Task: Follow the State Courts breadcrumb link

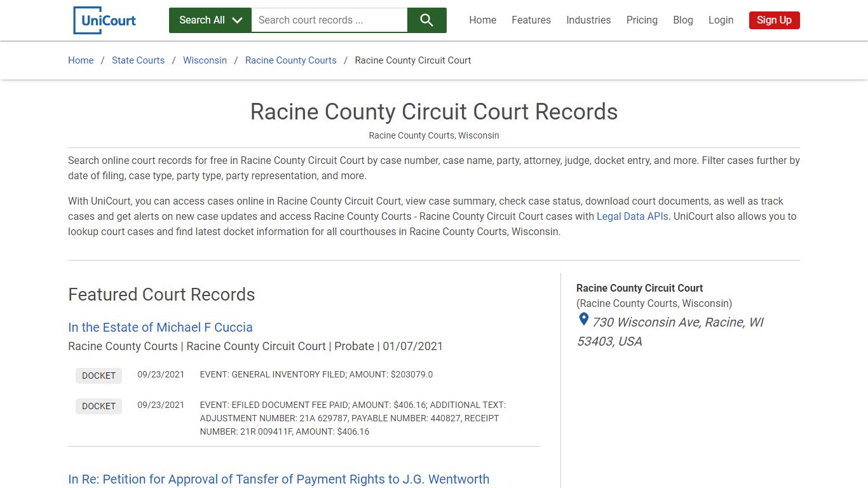Action: (x=138, y=60)
